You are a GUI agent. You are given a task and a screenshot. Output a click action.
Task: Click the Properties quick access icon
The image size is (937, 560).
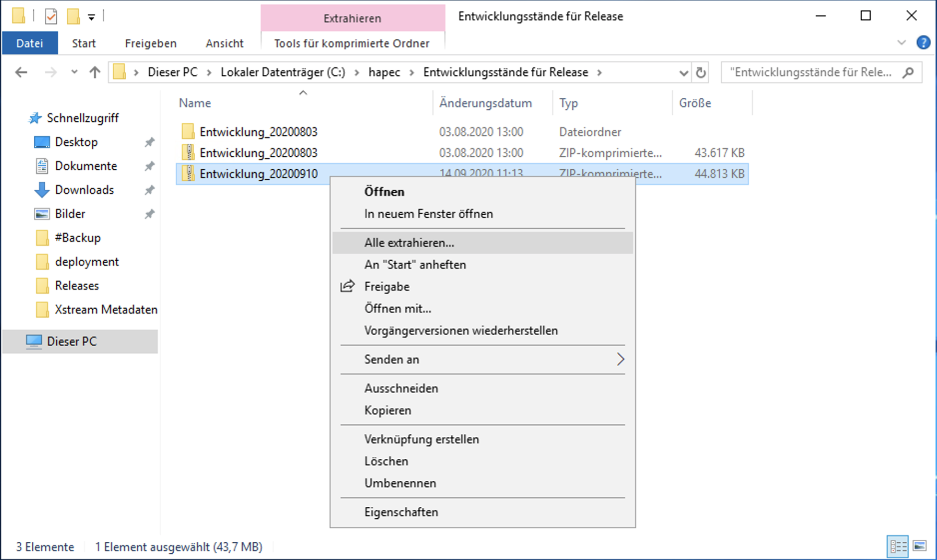pyautogui.click(x=51, y=17)
